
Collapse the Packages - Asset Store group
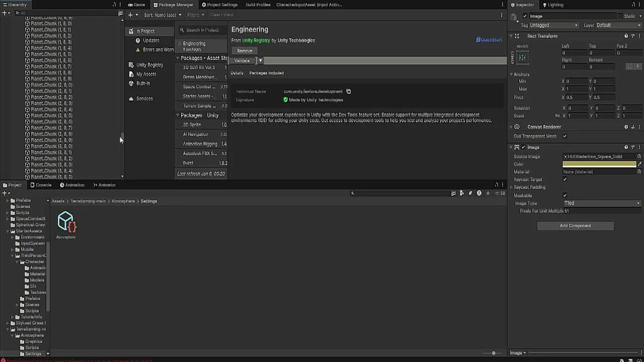(x=178, y=58)
